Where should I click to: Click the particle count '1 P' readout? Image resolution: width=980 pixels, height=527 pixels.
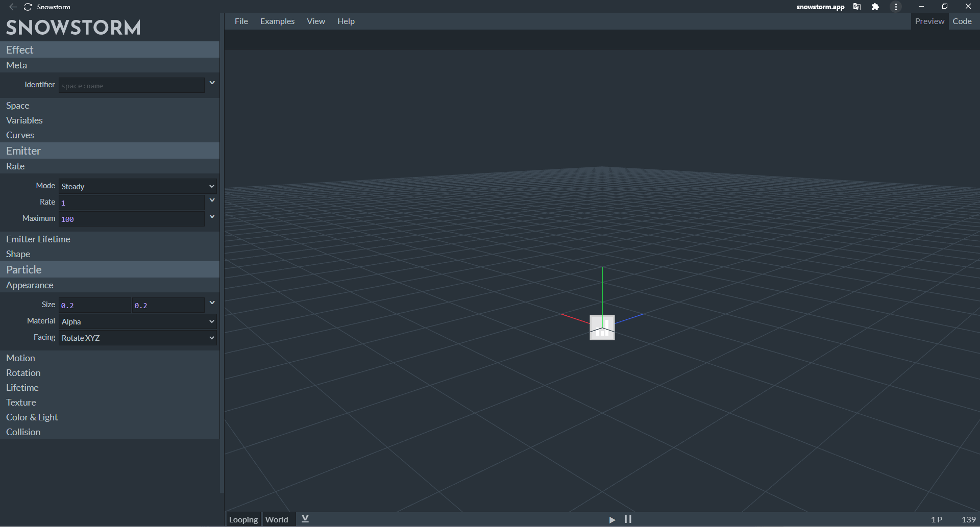click(x=937, y=519)
